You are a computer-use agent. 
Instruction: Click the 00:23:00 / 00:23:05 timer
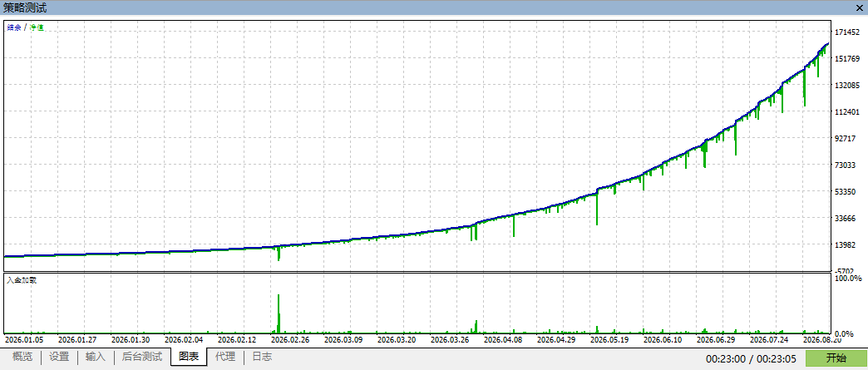pyautogui.click(x=753, y=359)
